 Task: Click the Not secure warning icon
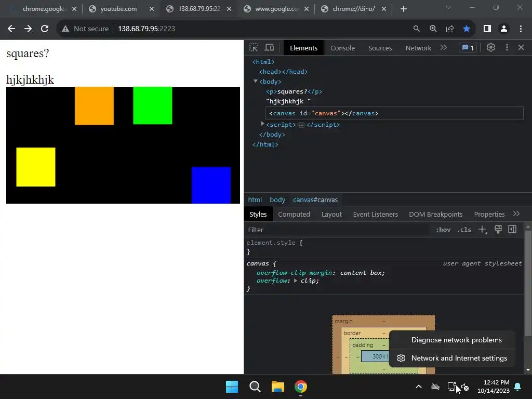coord(65,29)
